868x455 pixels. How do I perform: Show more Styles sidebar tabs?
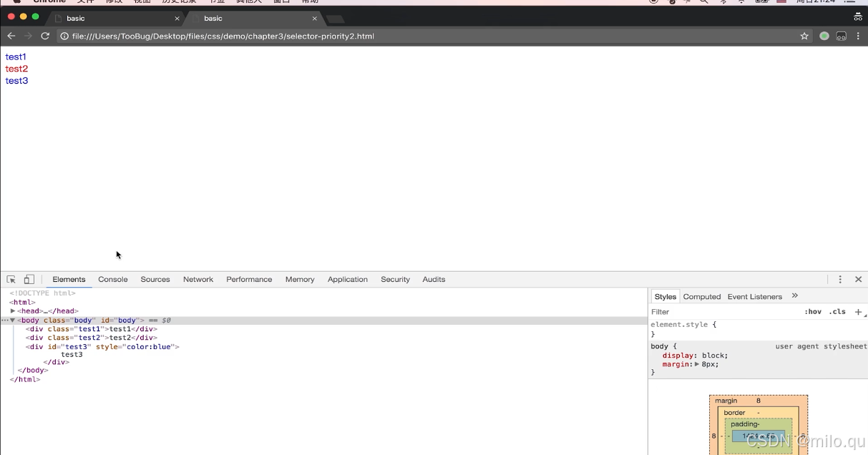pos(794,296)
